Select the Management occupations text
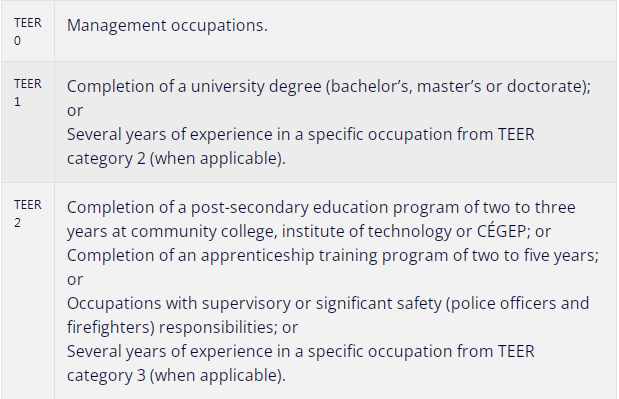The image size is (619, 399). 167,26
